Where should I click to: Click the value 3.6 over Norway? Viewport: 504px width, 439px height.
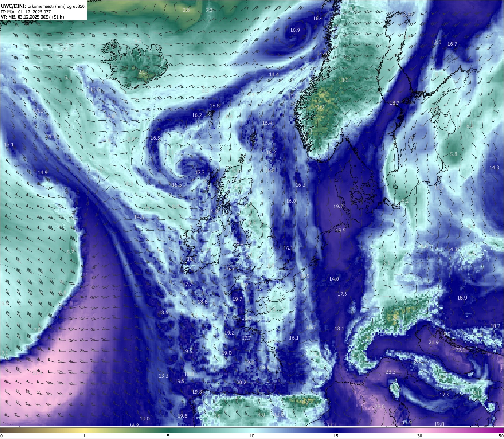[x=345, y=80]
